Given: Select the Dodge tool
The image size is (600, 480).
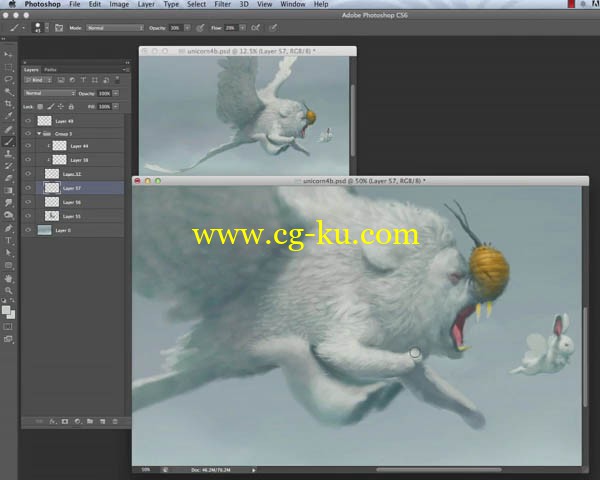Looking at the screenshot, I should click(x=8, y=215).
